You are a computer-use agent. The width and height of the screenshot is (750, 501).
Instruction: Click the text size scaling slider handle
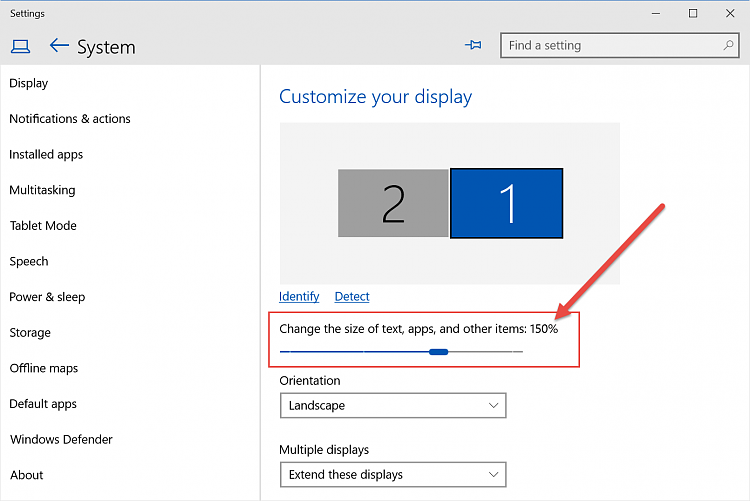tap(439, 352)
